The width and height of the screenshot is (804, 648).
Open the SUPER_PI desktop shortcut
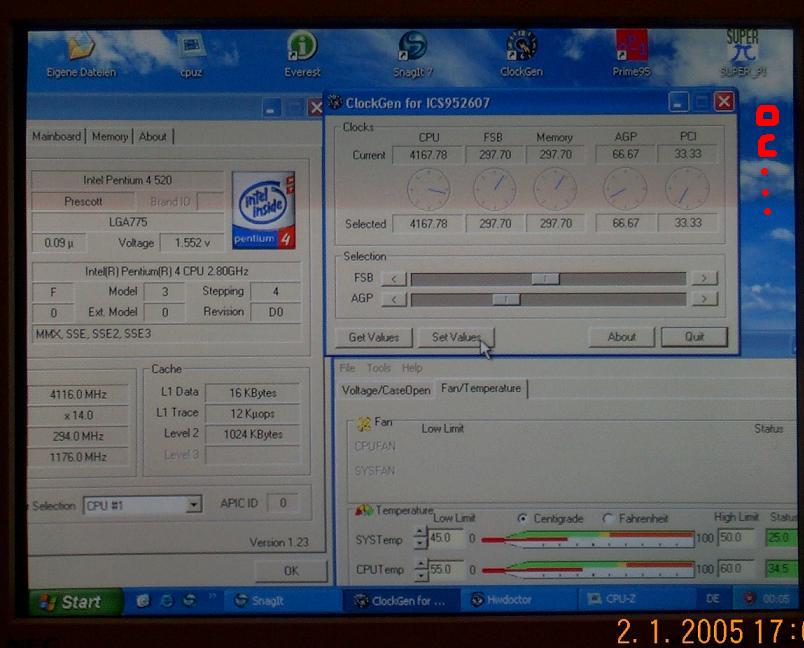point(742,55)
